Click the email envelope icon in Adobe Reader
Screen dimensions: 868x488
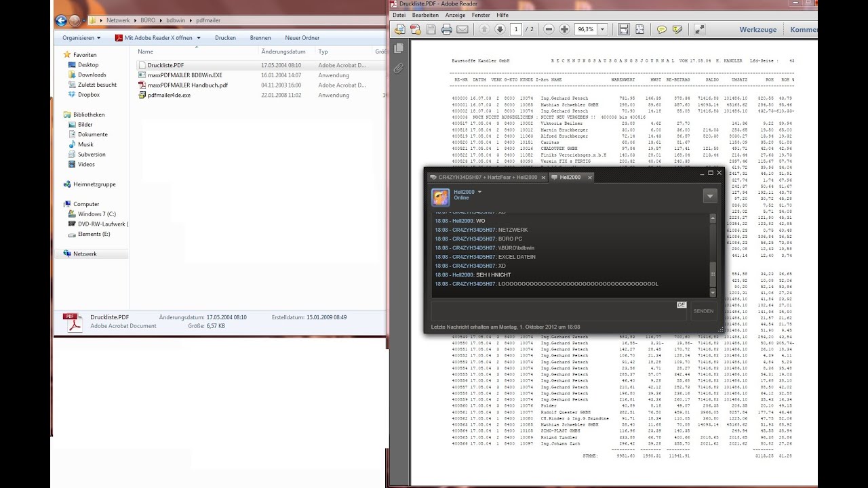tap(462, 29)
